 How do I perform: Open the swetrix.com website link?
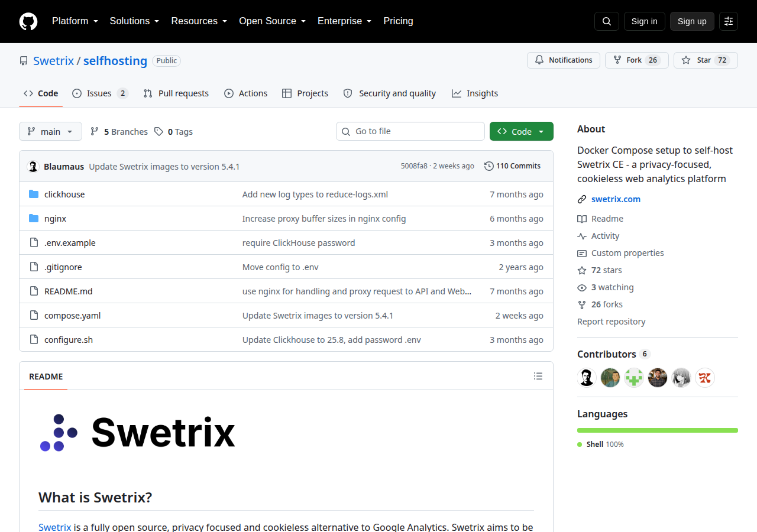(x=616, y=199)
